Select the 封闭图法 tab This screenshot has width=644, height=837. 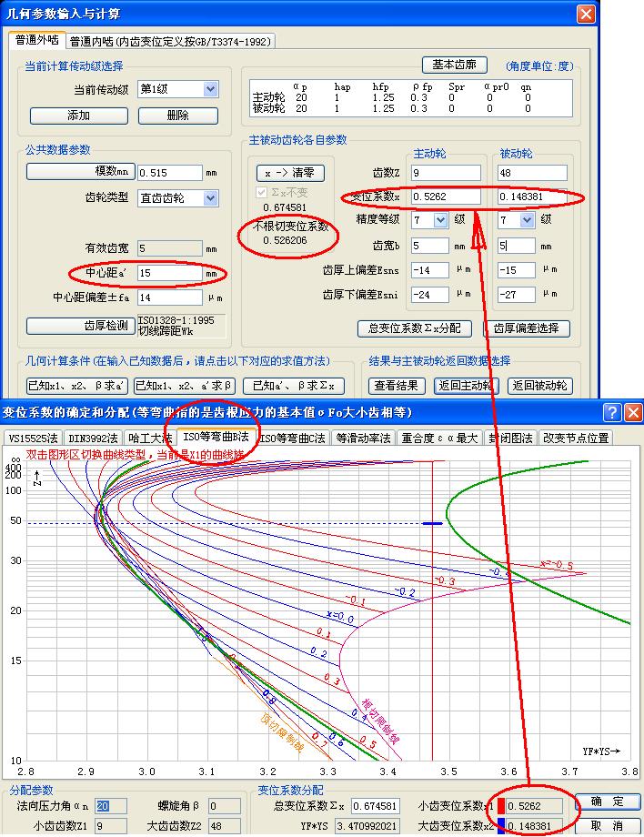[511, 439]
